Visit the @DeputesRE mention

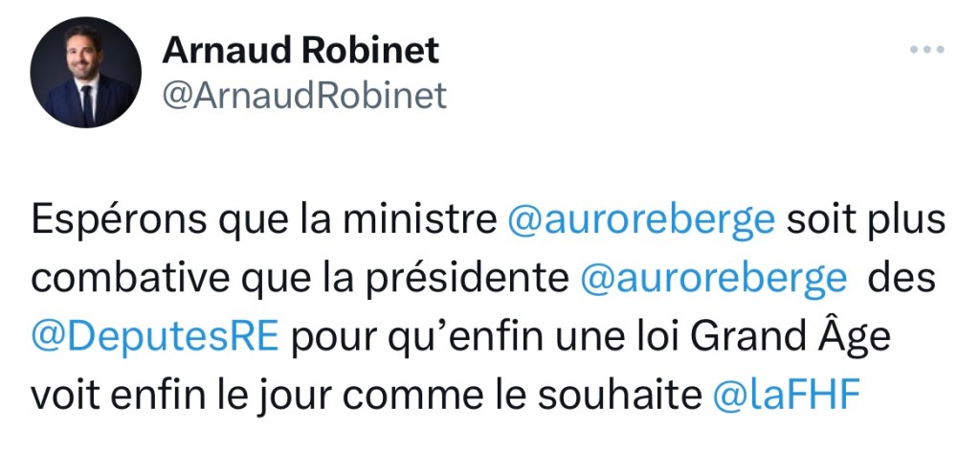154,336
